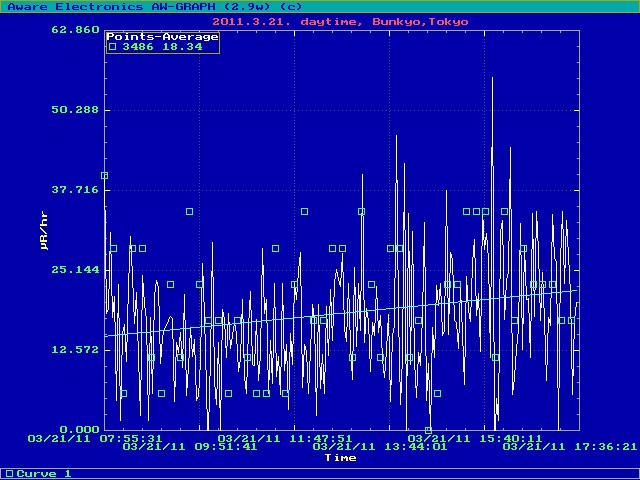Click the square marker beside Curve 1
Screen dimensions: 640x480
coord(9,473)
